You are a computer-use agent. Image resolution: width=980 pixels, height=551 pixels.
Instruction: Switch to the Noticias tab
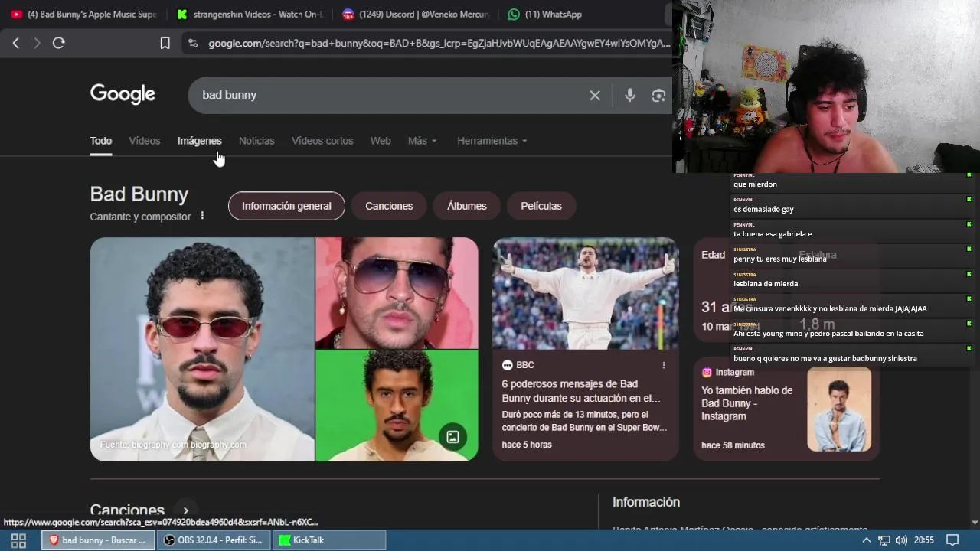[256, 141]
